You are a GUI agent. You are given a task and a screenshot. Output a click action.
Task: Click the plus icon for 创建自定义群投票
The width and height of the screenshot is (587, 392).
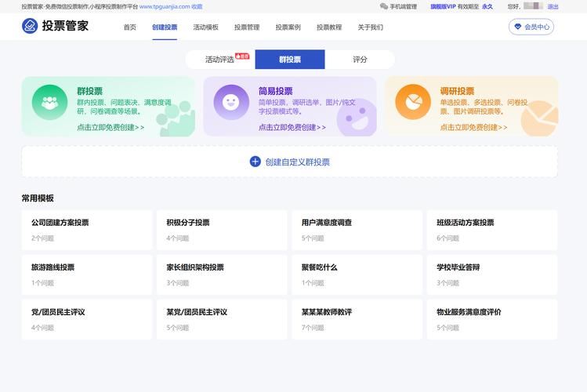coord(255,162)
